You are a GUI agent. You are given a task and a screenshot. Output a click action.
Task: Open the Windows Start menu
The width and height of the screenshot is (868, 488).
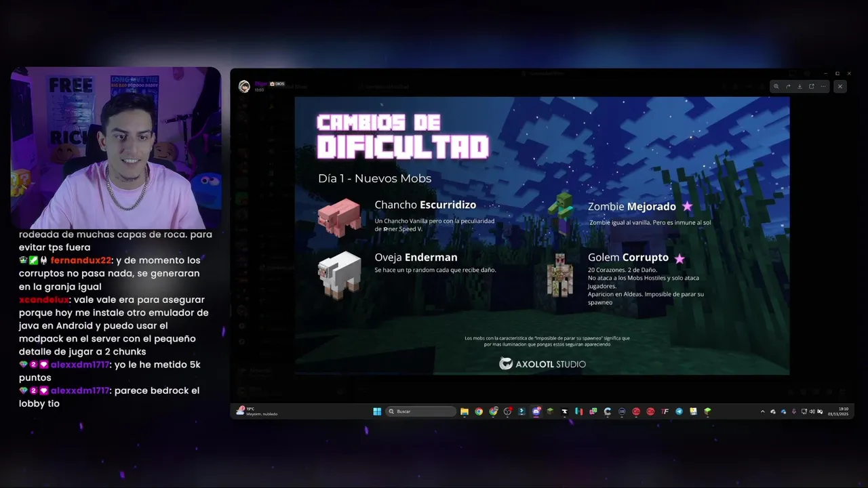pyautogui.click(x=377, y=411)
